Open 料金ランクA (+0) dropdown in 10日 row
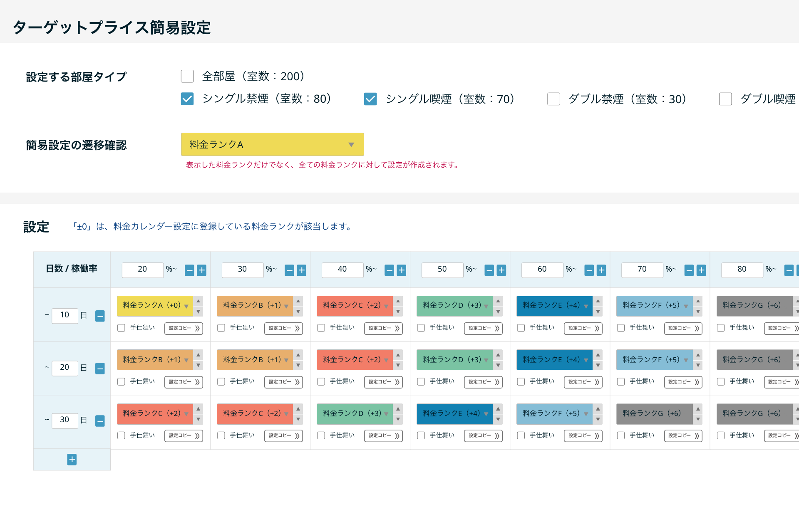Image resolution: width=799 pixels, height=532 pixels. click(x=155, y=306)
